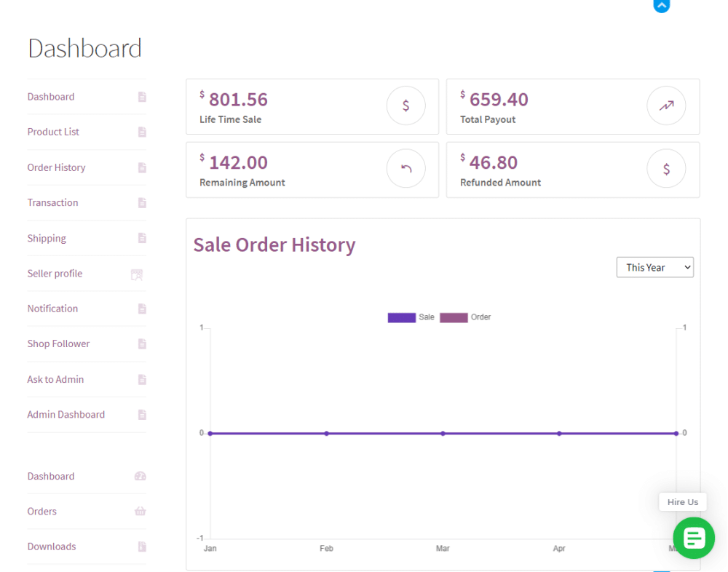Screen dimensions: 728x572
Task: Click the globe icon beside the lower Dashboard entry
Action: (x=141, y=477)
